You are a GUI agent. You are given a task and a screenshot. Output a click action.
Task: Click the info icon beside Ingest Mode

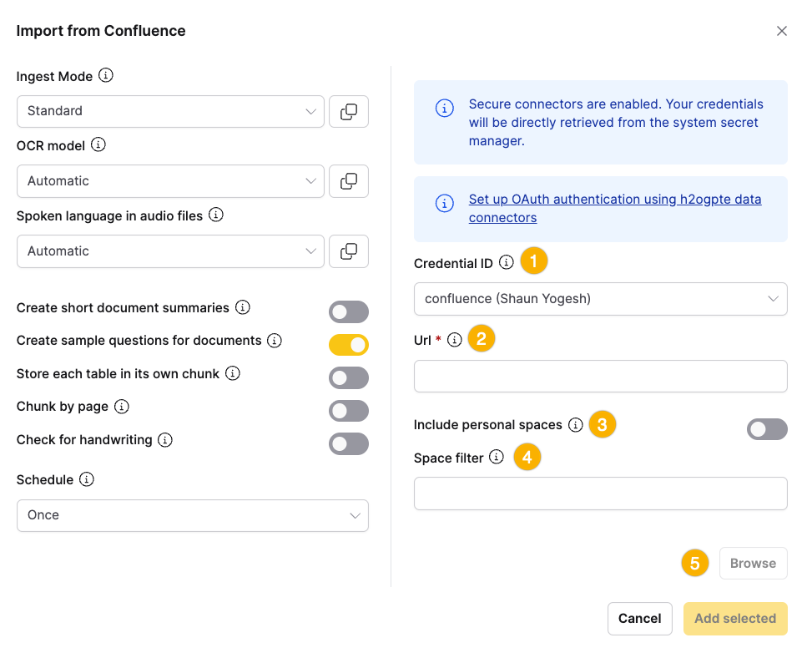pyautogui.click(x=106, y=75)
